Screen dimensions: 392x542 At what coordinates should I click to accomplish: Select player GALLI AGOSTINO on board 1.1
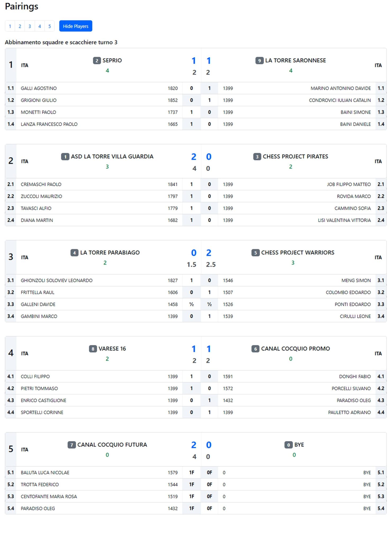tap(39, 88)
